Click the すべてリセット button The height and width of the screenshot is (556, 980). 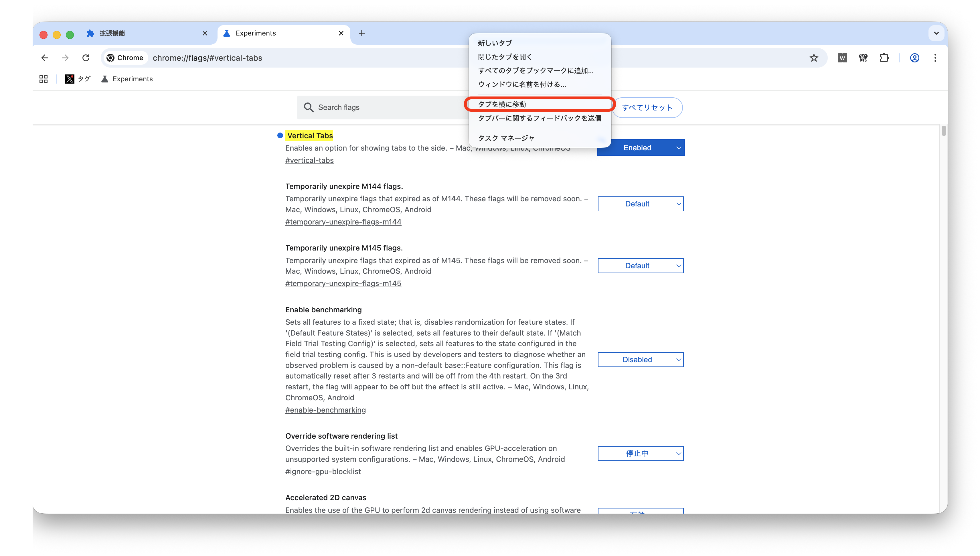pos(647,108)
